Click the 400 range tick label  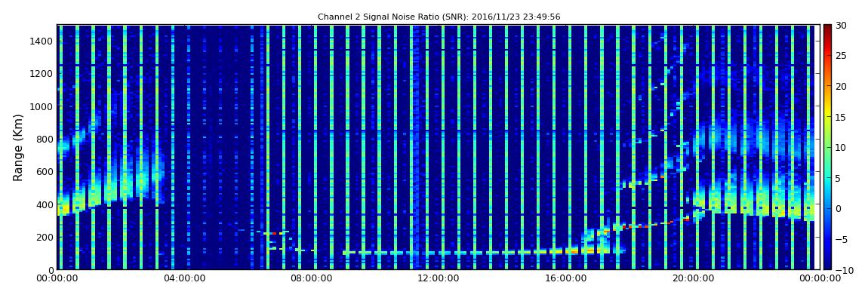click(x=45, y=204)
